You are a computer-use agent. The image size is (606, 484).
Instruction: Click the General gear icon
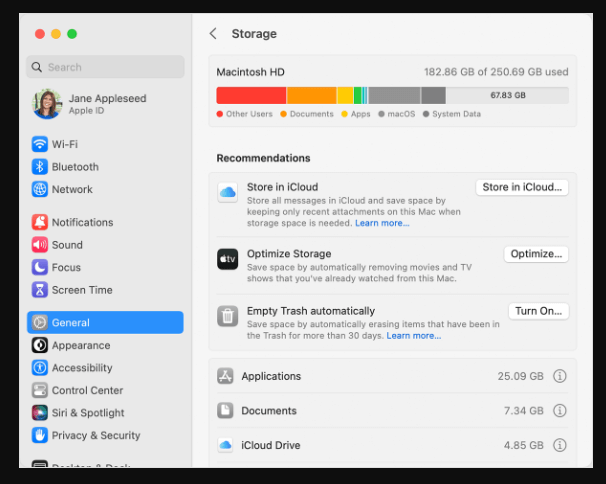click(40, 322)
